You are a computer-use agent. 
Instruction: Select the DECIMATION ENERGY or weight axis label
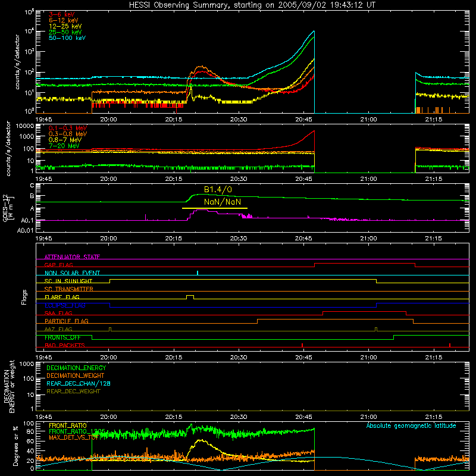pyautogui.click(x=9, y=386)
